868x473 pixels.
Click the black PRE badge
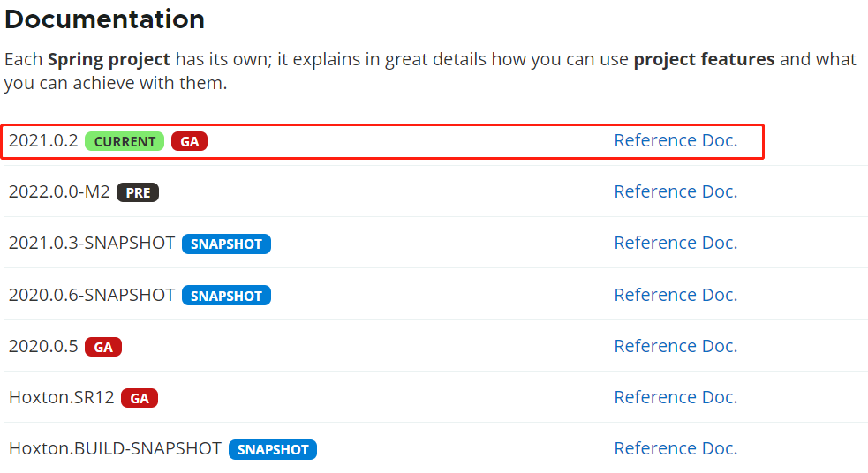pos(138,192)
